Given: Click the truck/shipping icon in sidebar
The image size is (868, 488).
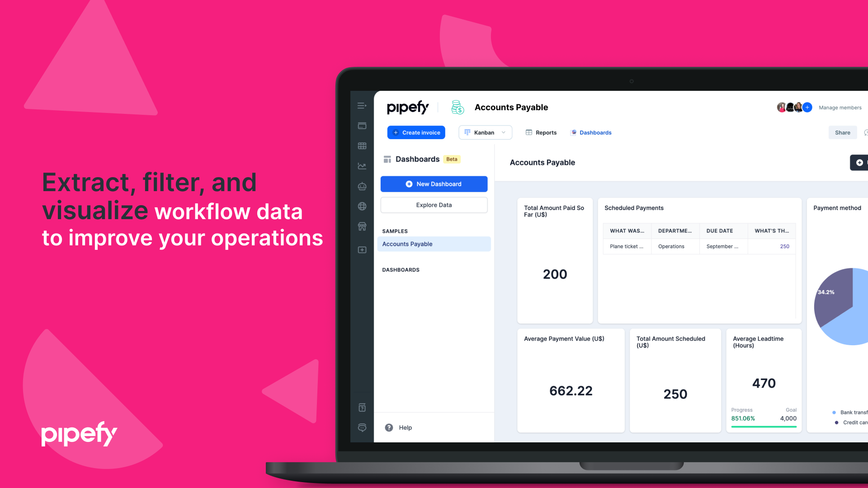Looking at the screenshot, I should pyautogui.click(x=362, y=225).
